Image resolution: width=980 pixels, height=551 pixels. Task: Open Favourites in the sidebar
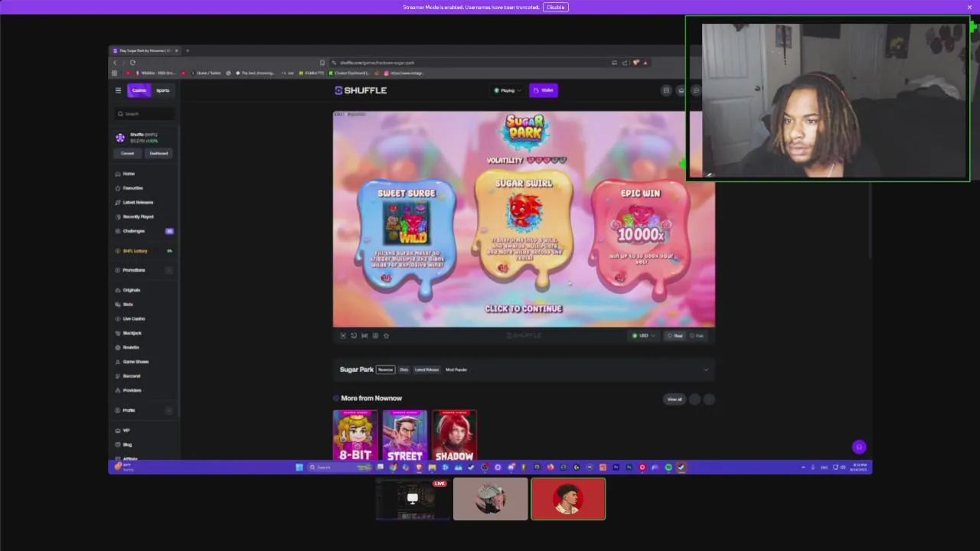132,187
